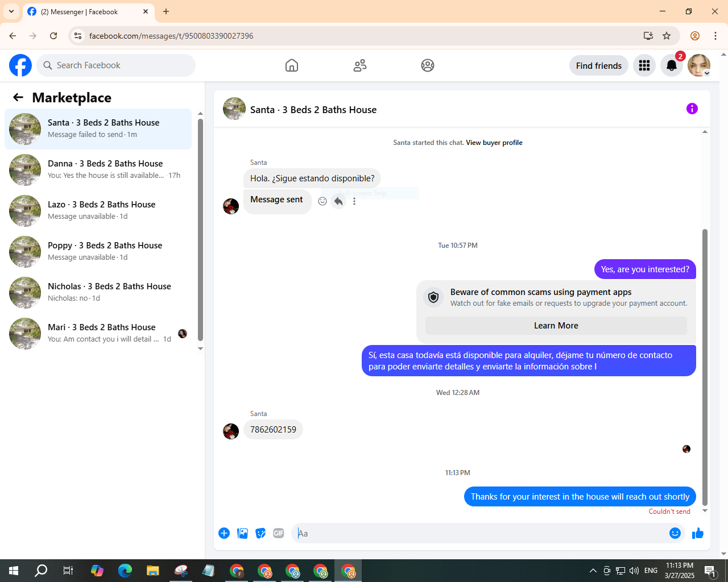The height and width of the screenshot is (582, 728).
Task: Open the conversation information icon
Action: [692, 109]
